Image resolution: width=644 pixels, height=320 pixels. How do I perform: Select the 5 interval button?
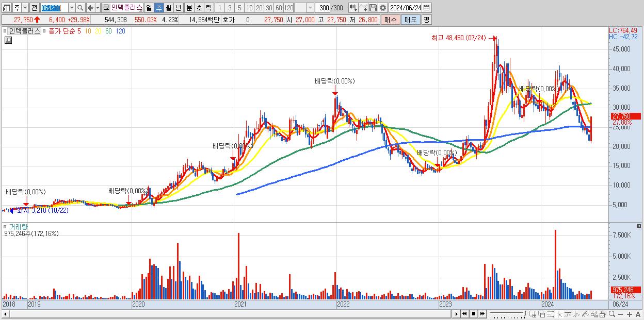click(239, 8)
